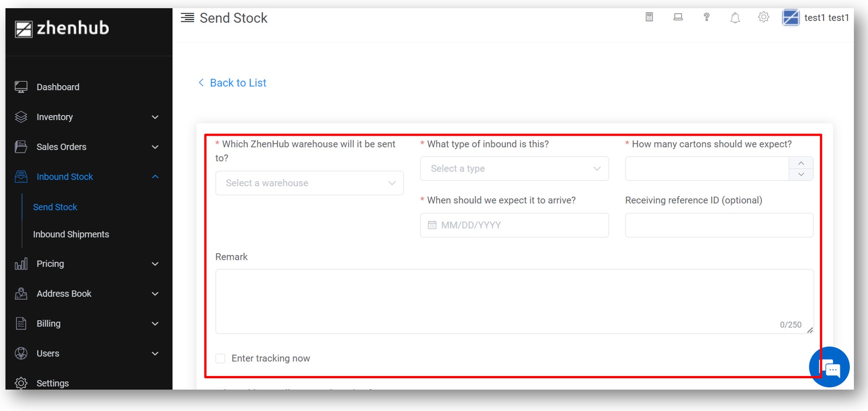Go to Dashboard in sidebar
868x411 pixels.
point(58,87)
